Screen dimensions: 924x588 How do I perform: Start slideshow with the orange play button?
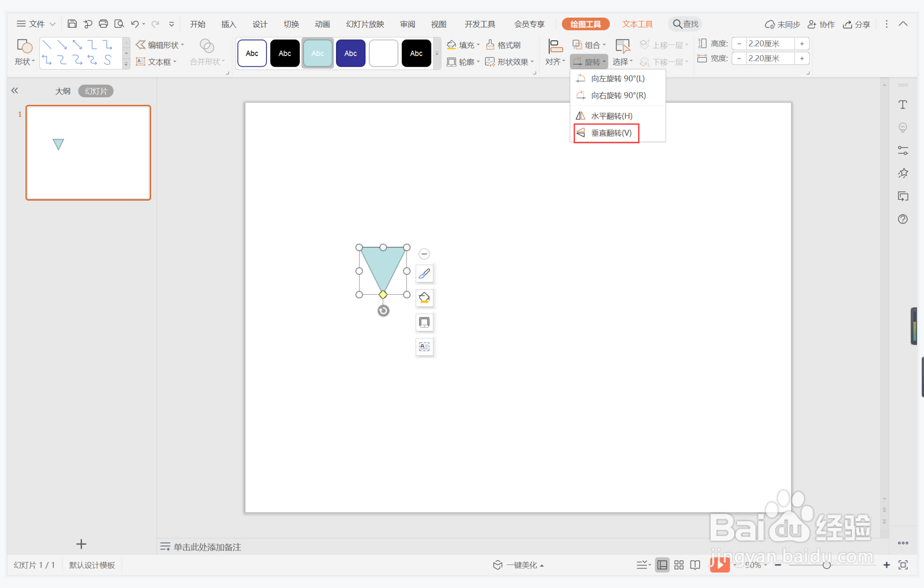tap(719, 564)
